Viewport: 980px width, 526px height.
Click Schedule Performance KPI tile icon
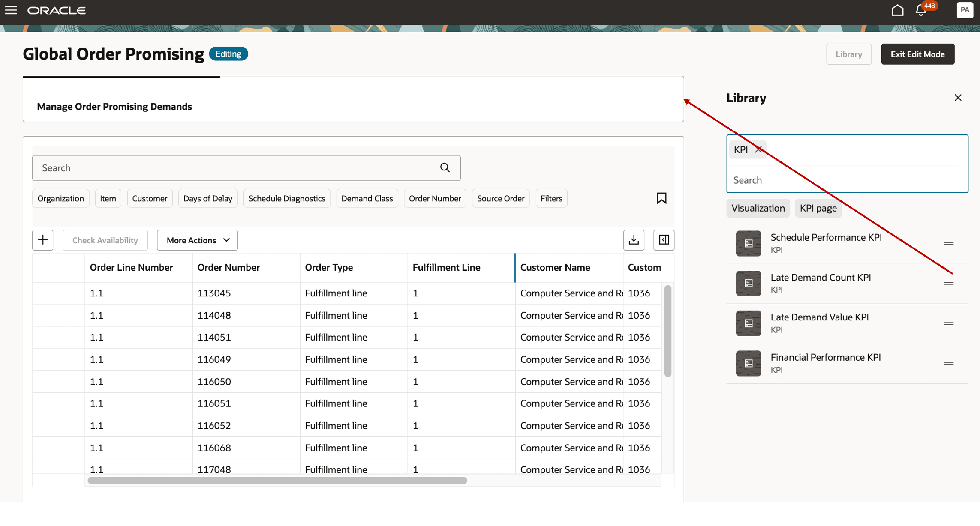point(749,243)
